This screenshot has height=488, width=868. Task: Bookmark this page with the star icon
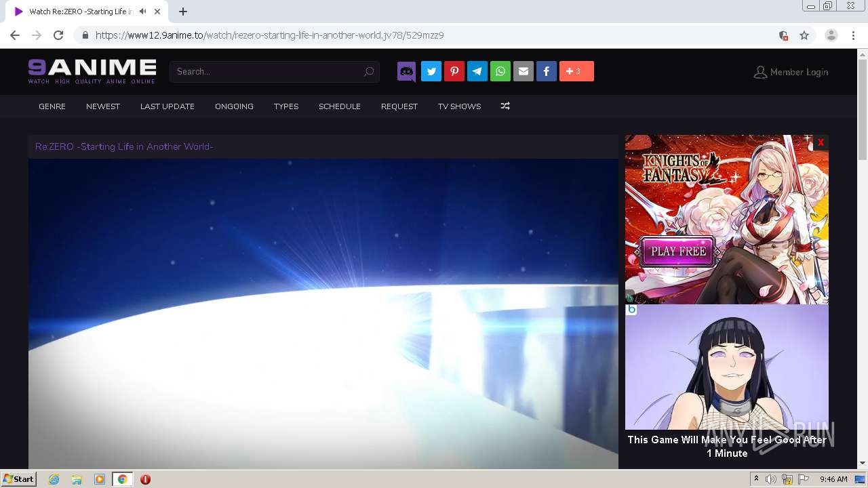click(x=804, y=35)
